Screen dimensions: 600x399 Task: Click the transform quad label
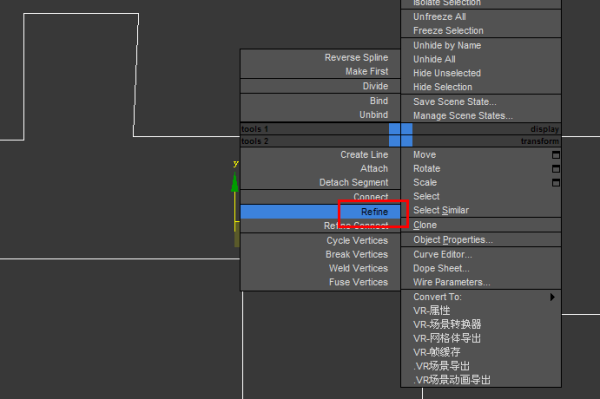540,141
